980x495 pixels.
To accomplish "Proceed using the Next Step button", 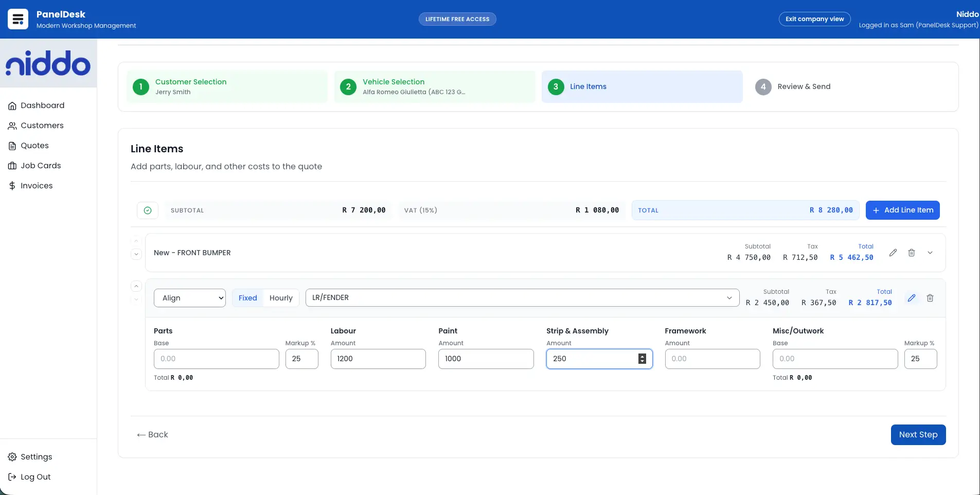I will point(918,434).
